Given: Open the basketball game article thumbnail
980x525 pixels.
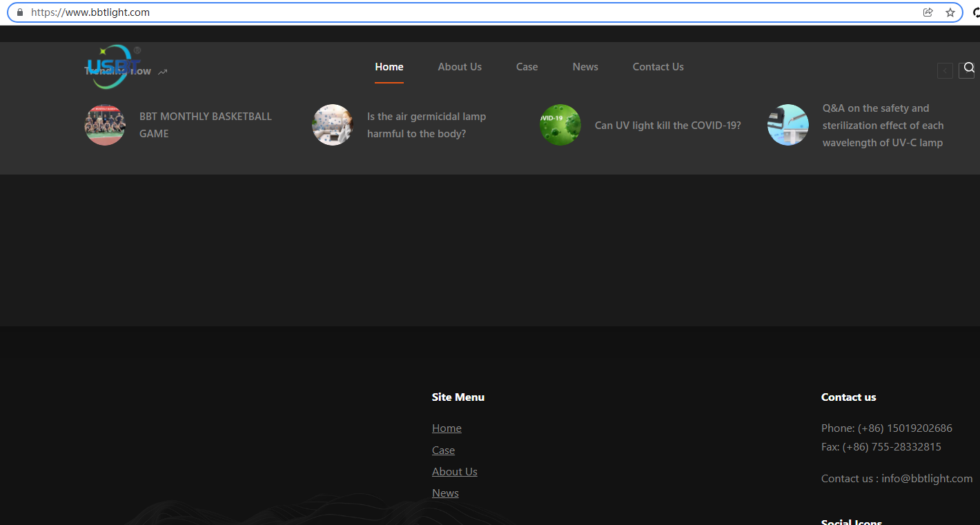Looking at the screenshot, I should tap(105, 125).
